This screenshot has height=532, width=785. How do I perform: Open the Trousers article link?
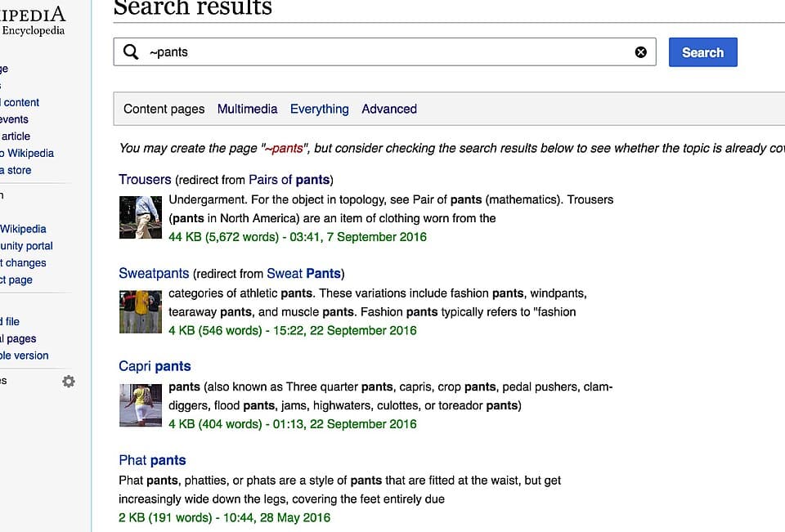pyautogui.click(x=145, y=180)
